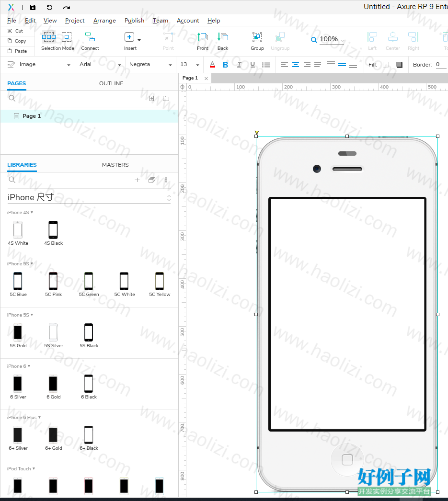Click the add library plus icon
Image resolution: width=448 pixels, height=501 pixels.
tap(137, 180)
